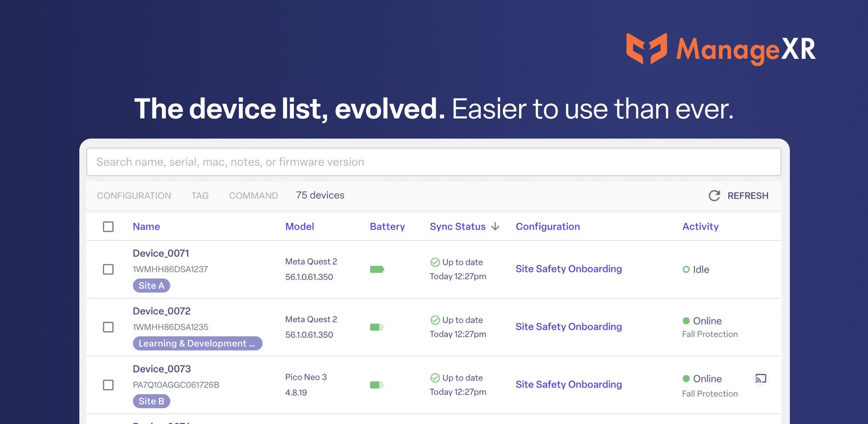Click the Site A tag
Viewport: 868px width, 424px height.
151,286
